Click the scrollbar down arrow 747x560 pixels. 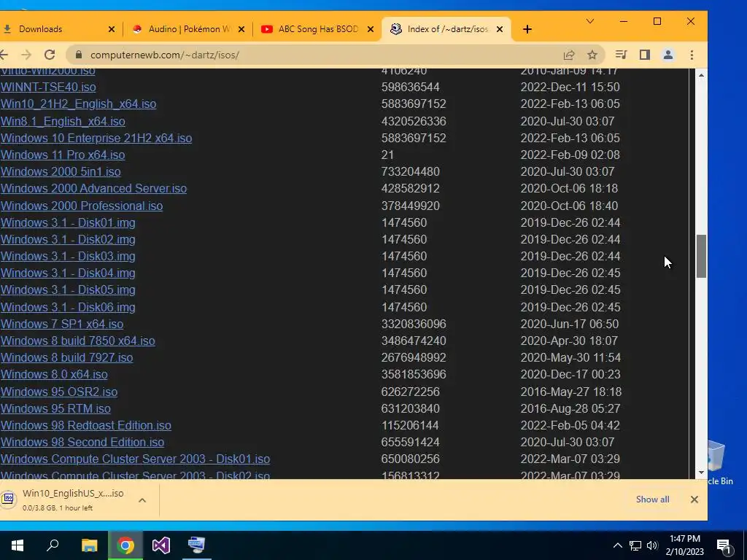(x=701, y=472)
